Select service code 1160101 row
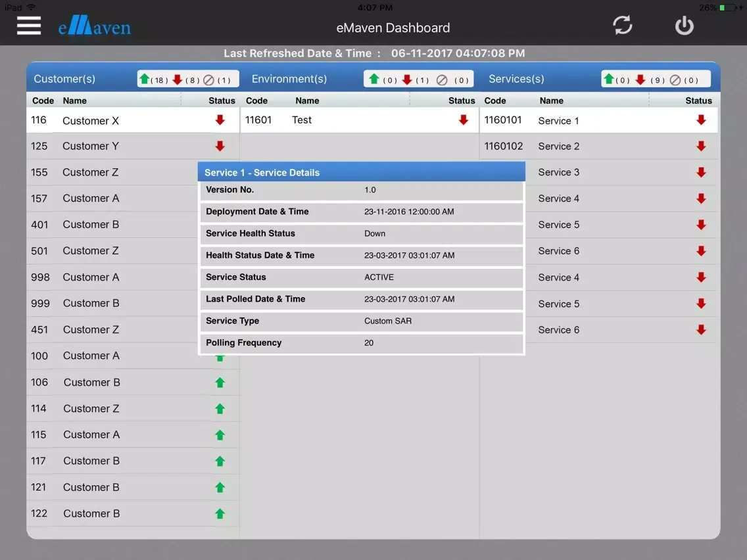This screenshot has height=560, width=747. point(599,120)
